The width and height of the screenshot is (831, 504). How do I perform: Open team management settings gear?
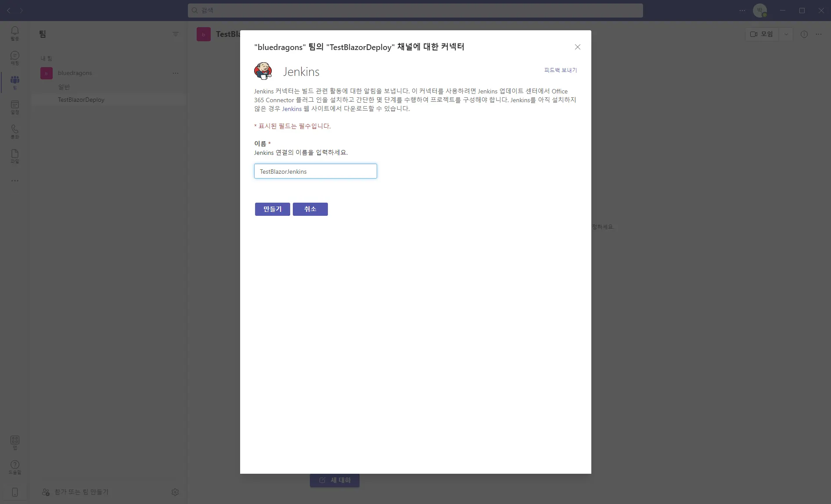point(175,492)
